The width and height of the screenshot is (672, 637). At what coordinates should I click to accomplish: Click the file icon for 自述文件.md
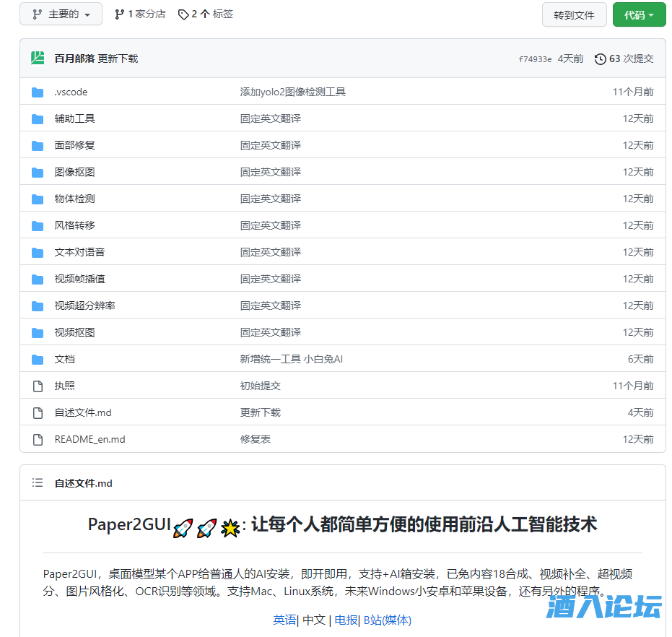pos(38,413)
